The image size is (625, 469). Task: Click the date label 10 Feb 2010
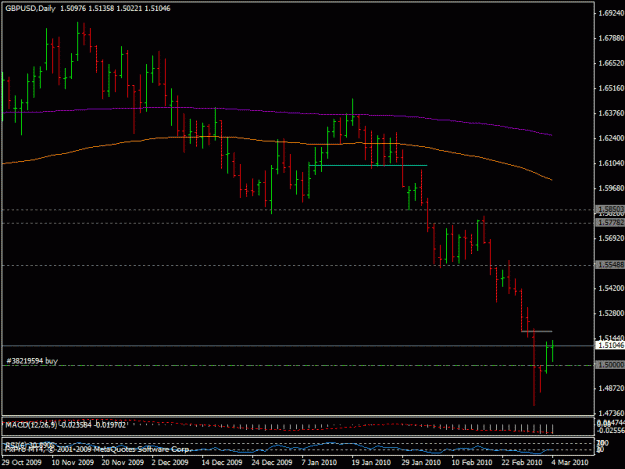coord(472,462)
